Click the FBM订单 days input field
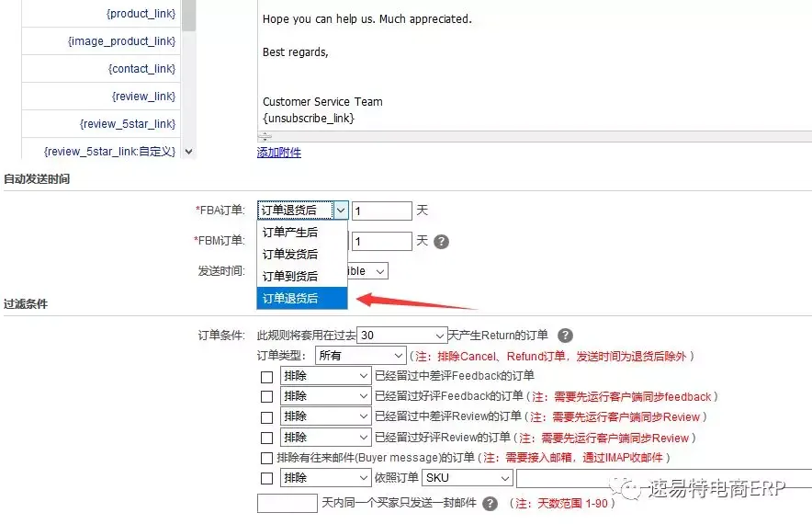 [x=382, y=241]
